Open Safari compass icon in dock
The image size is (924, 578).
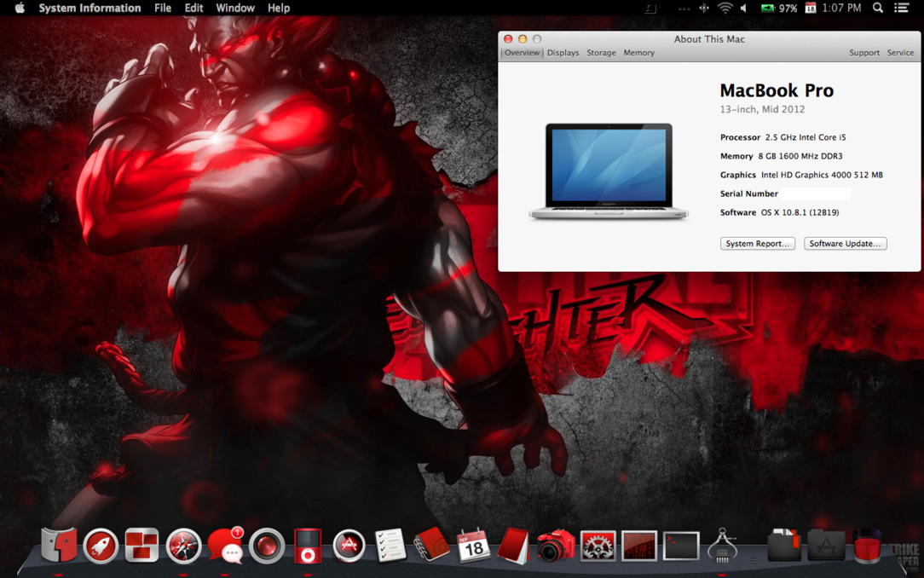183,546
